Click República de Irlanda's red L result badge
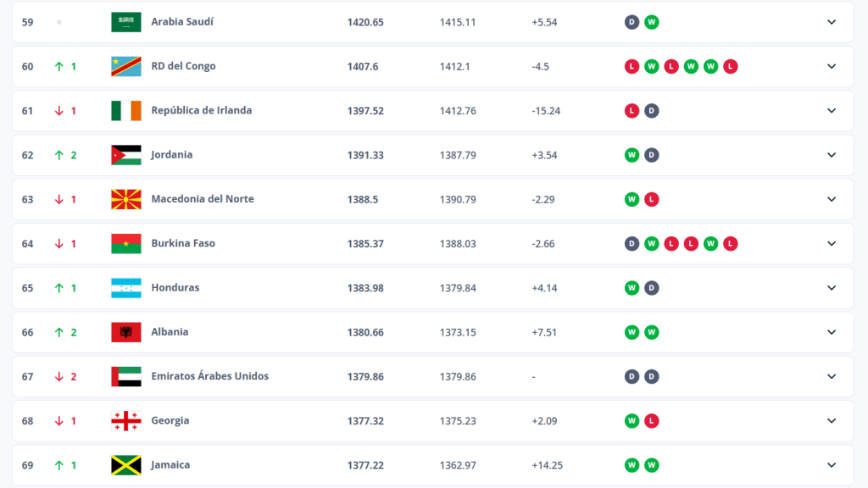This screenshot has width=868, height=488. click(x=632, y=111)
